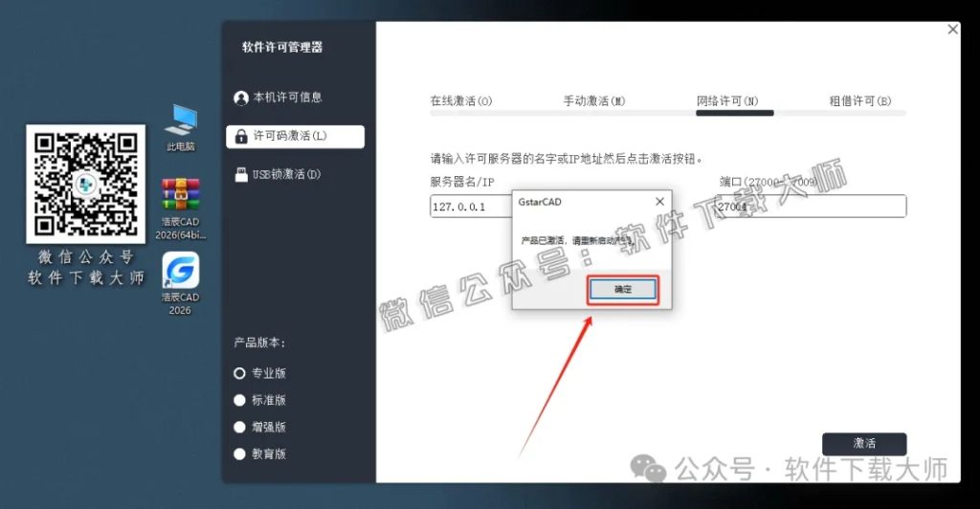The height and width of the screenshot is (509, 980).
Task: Select the 浩辰CAD 2026 shortcut icon
Action: pyautogui.click(x=181, y=283)
